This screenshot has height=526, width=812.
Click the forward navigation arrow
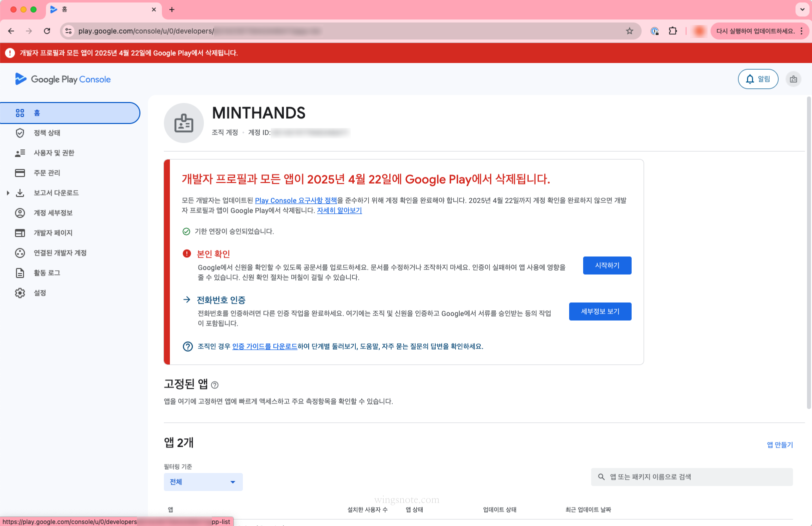(x=29, y=31)
